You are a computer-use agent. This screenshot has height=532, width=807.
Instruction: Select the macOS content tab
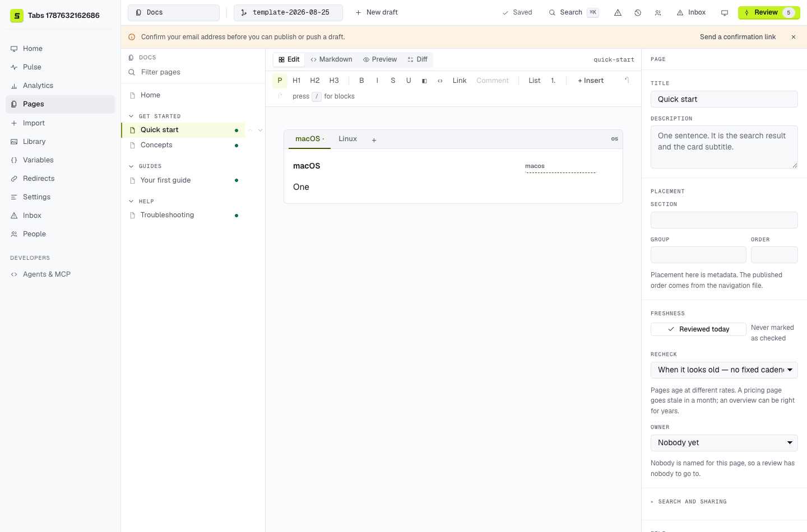click(x=309, y=139)
